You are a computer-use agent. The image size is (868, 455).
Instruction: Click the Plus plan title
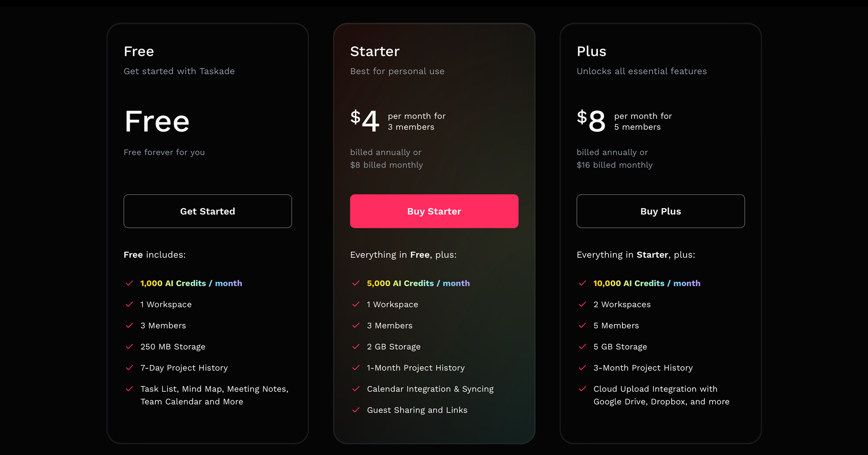(x=592, y=51)
